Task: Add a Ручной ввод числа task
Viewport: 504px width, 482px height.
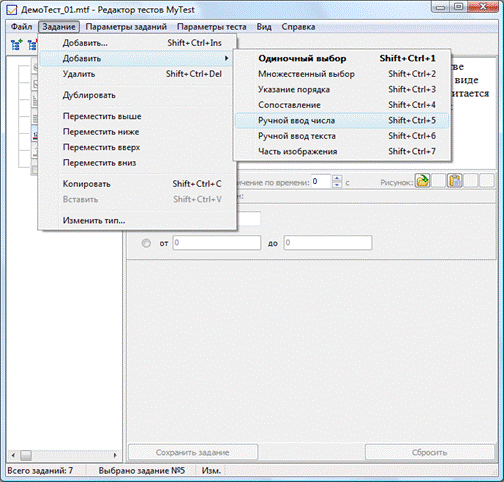Action: point(342,120)
